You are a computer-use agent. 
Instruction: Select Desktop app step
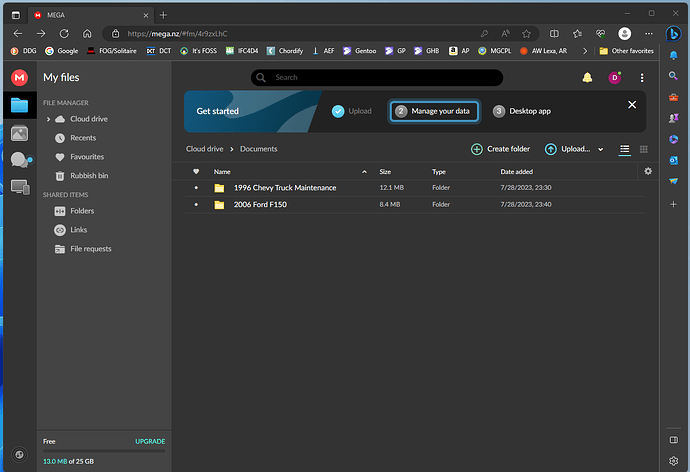click(x=521, y=111)
